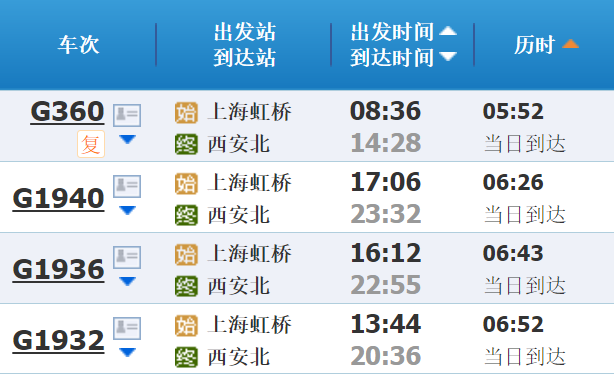The height and width of the screenshot is (374, 614).
Task: Click the 出发时间 header label
Action: [392, 32]
